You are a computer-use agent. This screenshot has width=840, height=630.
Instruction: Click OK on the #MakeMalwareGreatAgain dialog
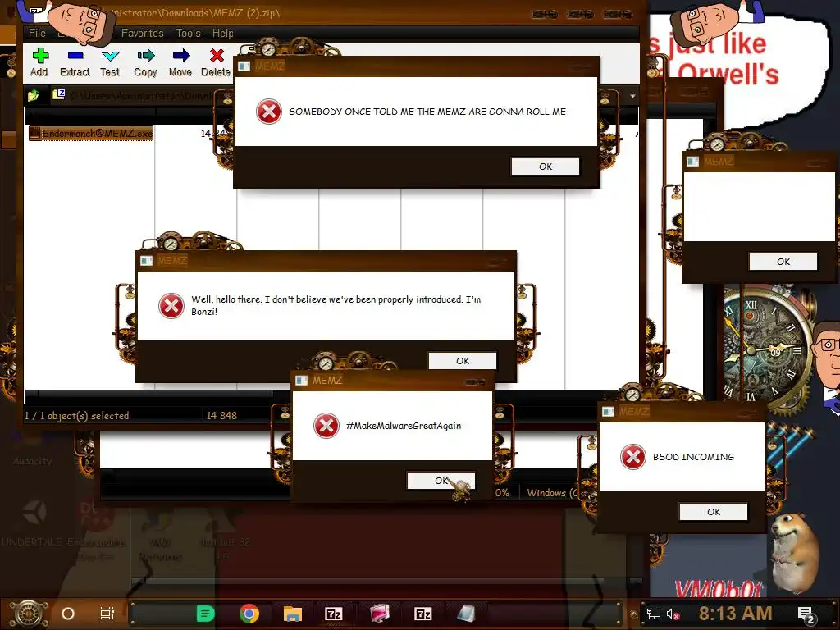coord(441,481)
